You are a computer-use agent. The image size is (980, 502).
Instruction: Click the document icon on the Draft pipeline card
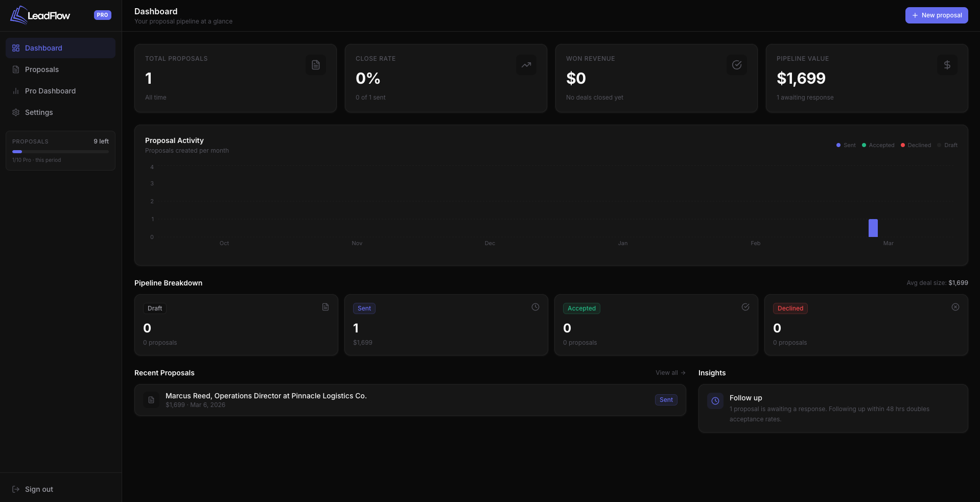[325, 307]
